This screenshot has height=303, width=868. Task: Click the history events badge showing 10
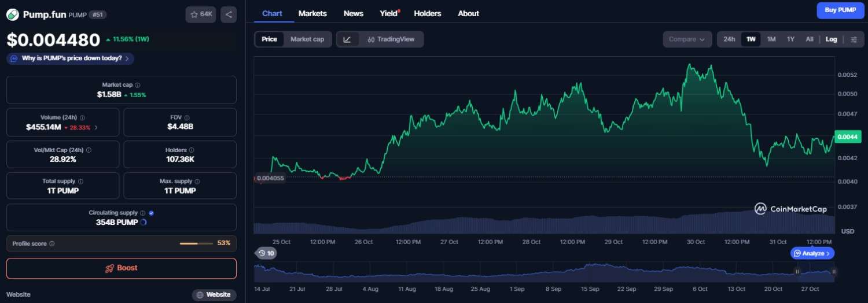(x=266, y=253)
